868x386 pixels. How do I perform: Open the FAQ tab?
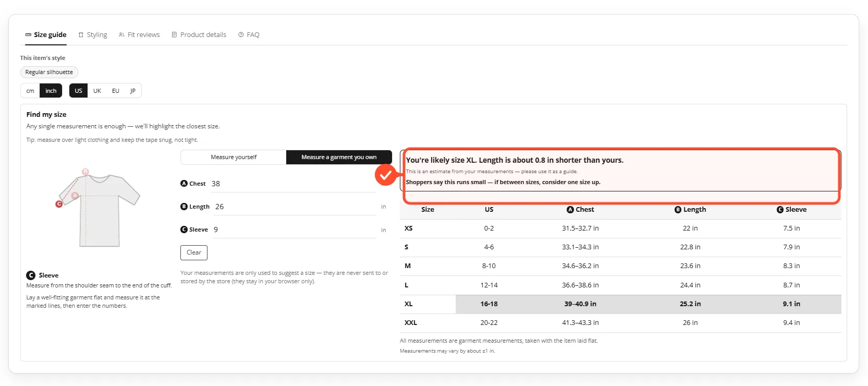249,35
